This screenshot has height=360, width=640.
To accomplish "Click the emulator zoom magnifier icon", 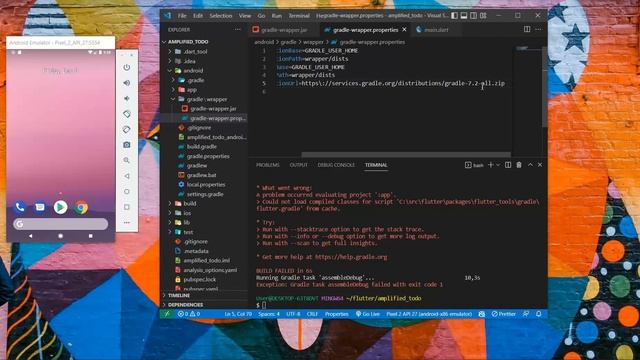I will pos(127,160).
